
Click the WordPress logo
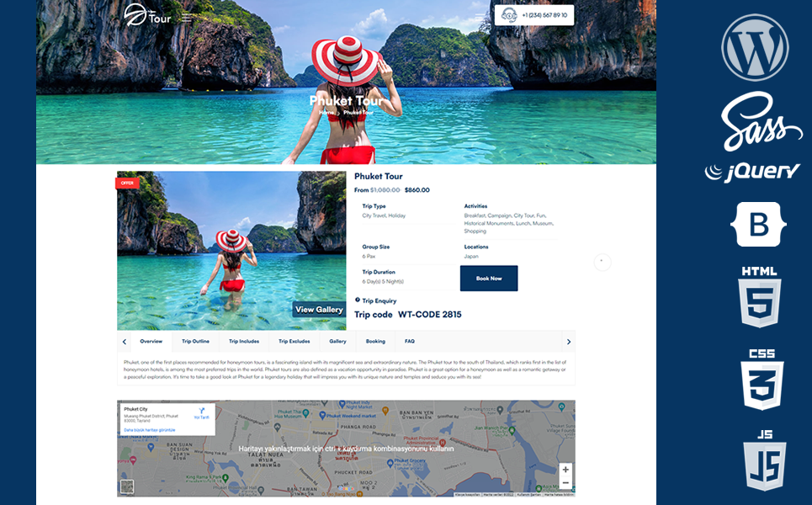(755, 47)
